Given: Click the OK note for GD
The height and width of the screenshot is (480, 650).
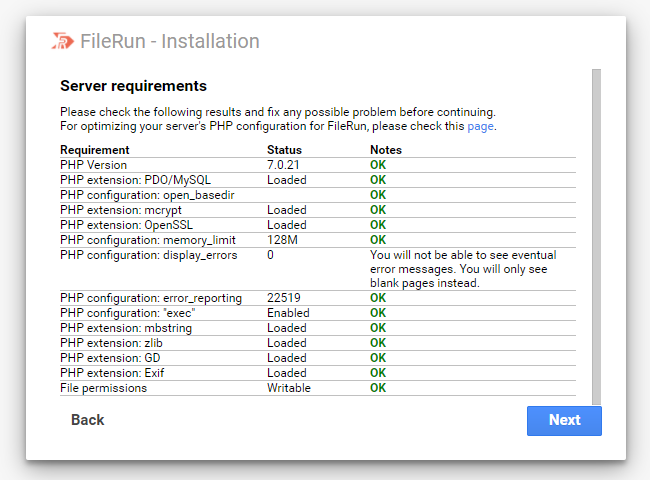Looking at the screenshot, I should coord(378,358).
